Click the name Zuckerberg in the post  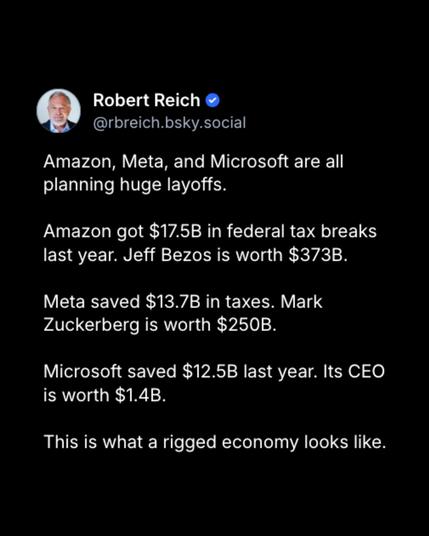click(91, 325)
